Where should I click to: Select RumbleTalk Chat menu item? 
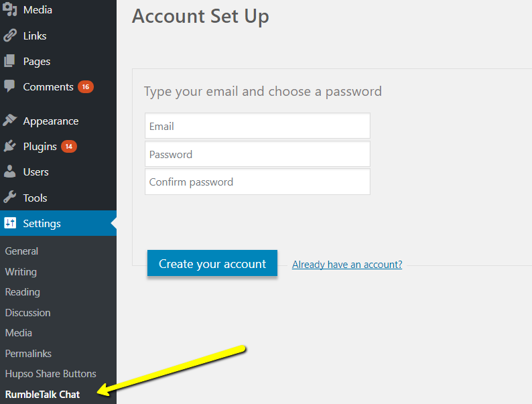point(42,395)
